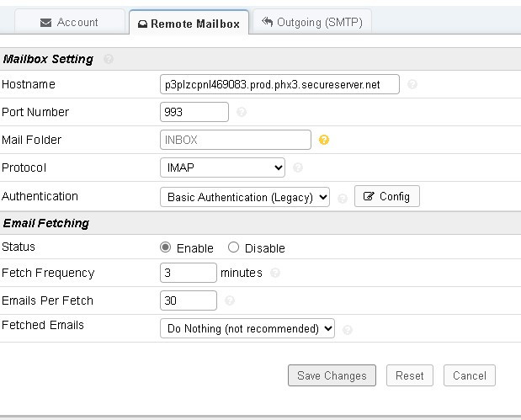Click help icon next to Mailbox Setting heading

click(109, 60)
